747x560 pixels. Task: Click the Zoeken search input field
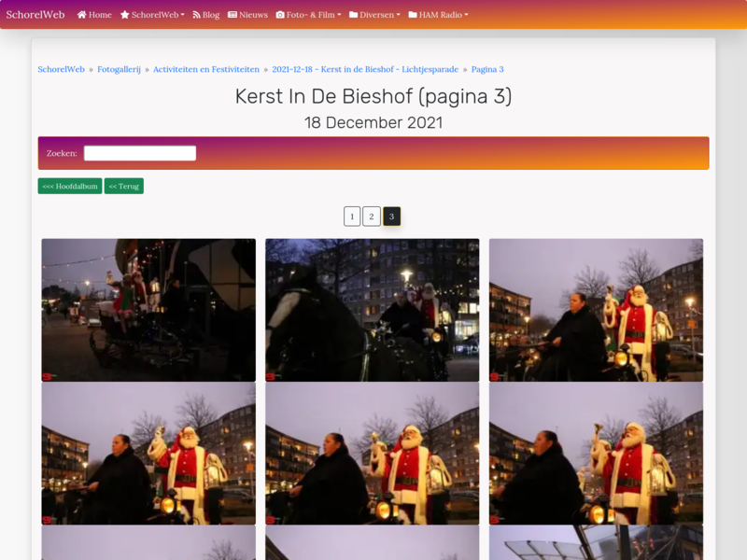[140, 153]
